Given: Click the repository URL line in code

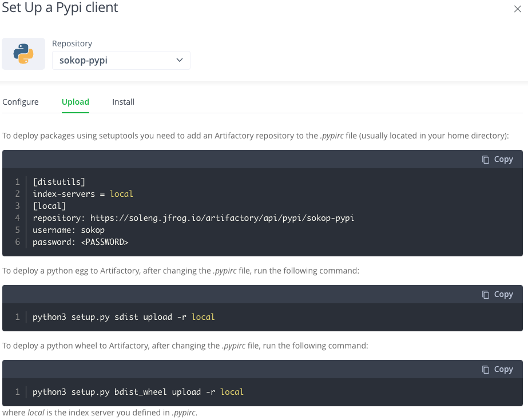Looking at the screenshot, I should (193, 218).
